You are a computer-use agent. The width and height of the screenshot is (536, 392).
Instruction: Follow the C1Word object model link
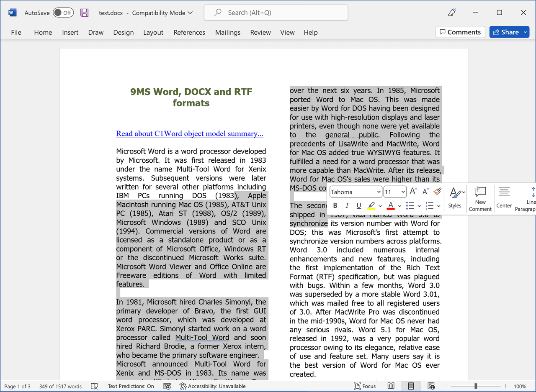[190, 133]
